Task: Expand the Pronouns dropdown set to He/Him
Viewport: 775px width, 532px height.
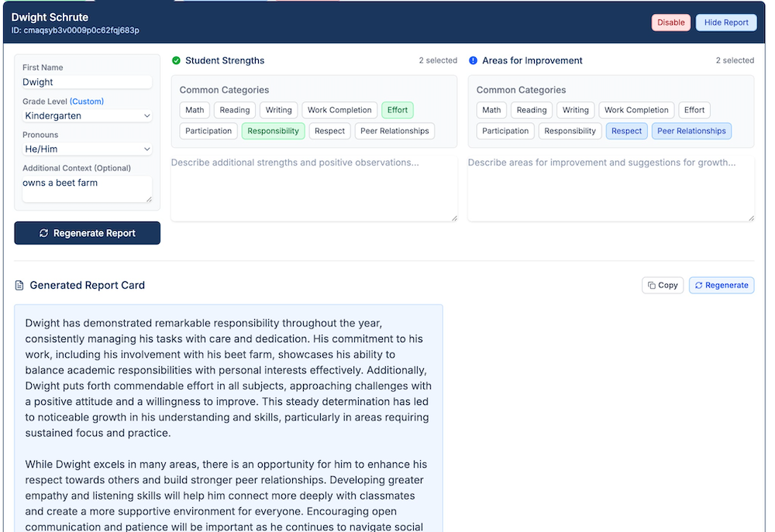Action: tap(87, 149)
